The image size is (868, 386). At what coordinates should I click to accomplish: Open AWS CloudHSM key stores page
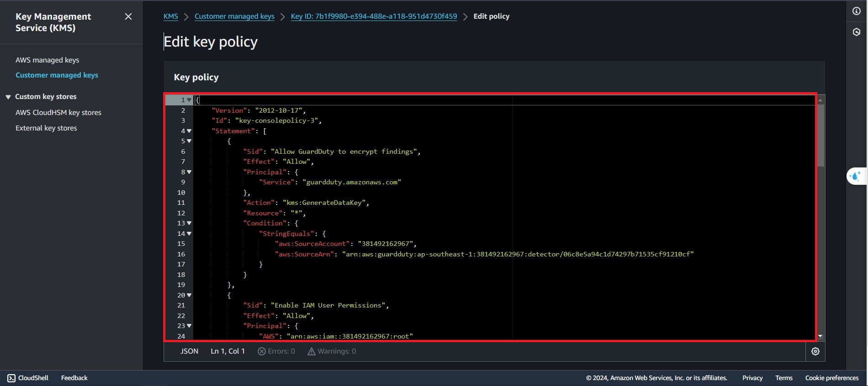coord(58,112)
